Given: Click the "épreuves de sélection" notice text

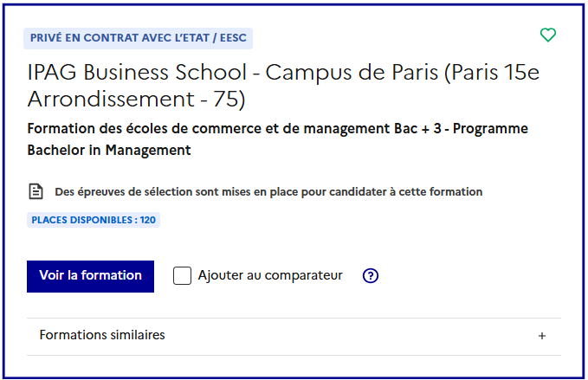Looking at the screenshot, I should click(268, 191).
